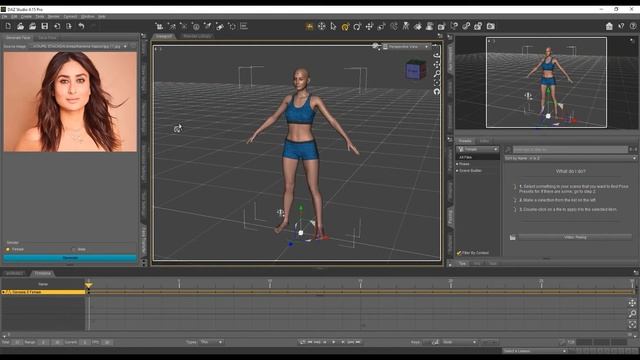Select the highlighted Active Pose tool

pyautogui.click(x=309, y=27)
